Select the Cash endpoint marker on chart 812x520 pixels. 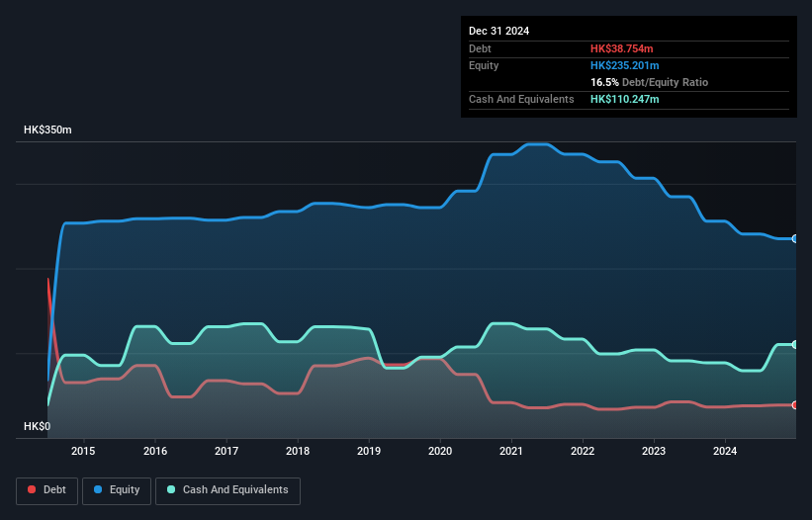795,345
